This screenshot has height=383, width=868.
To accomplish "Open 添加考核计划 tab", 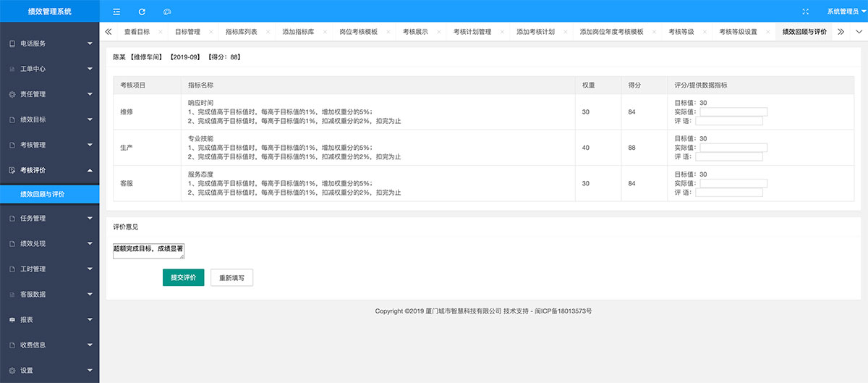I will coord(535,32).
